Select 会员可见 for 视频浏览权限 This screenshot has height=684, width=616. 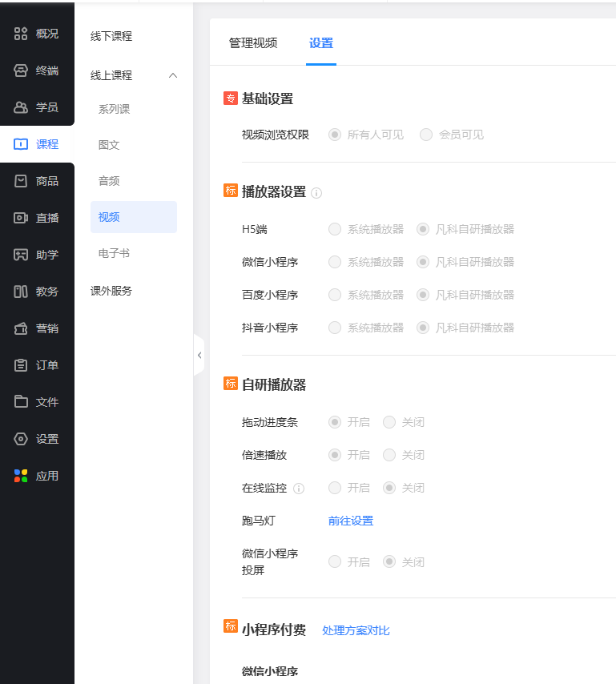[x=426, y=135]
